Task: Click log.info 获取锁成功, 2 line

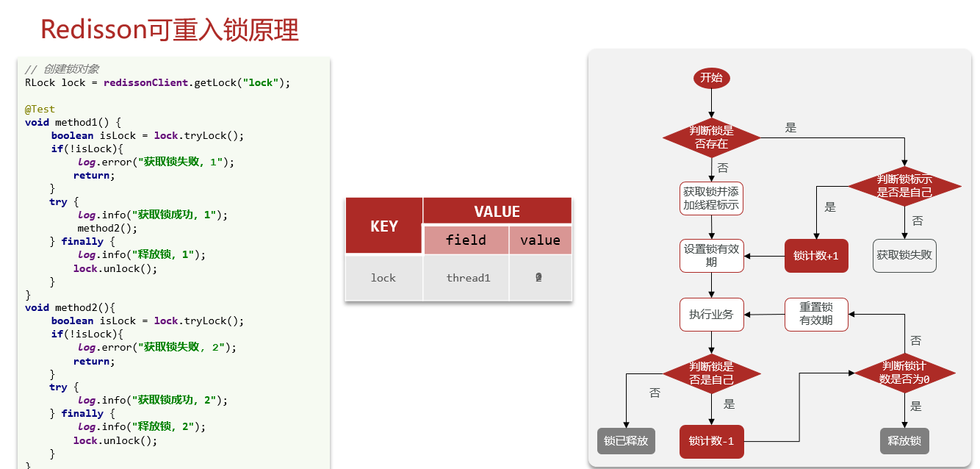Action: (x=153, y=400)
